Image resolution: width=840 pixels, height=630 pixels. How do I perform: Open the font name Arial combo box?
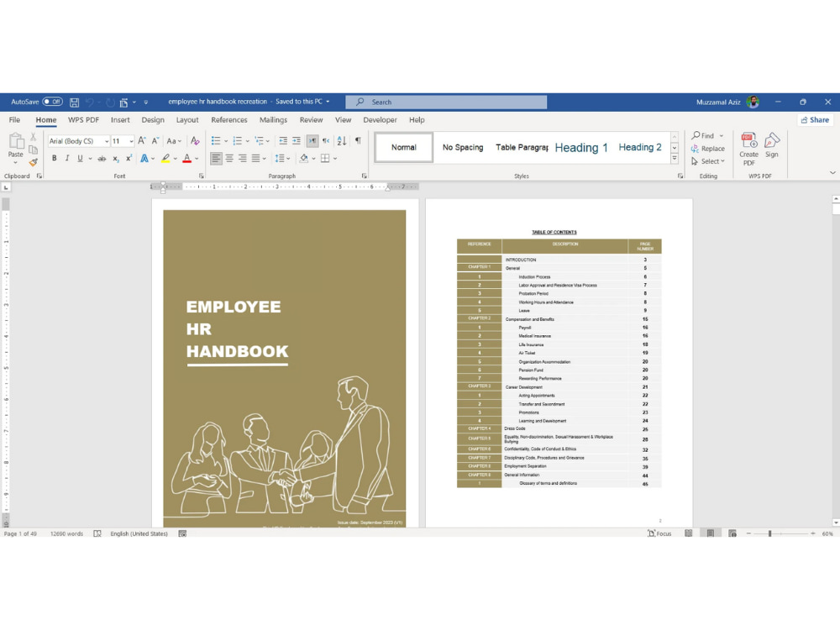[x=79, y=141]
